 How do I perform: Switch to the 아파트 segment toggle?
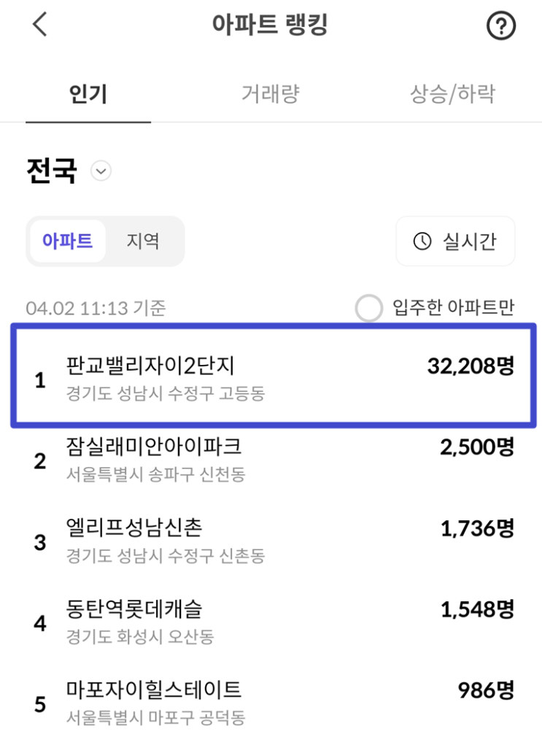67,241
